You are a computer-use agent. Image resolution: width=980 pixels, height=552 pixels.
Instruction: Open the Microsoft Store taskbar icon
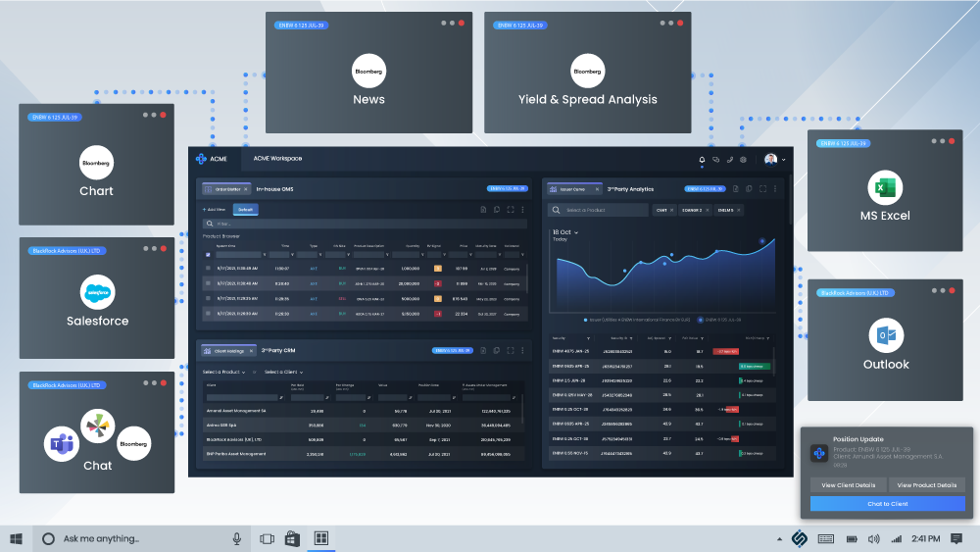[292, 538]
